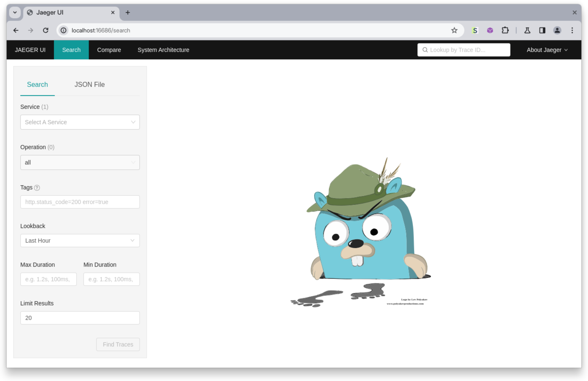Open the purple cube extension icon
The width and height of the screenshot is (588, 381).
[x=490, y=30]
